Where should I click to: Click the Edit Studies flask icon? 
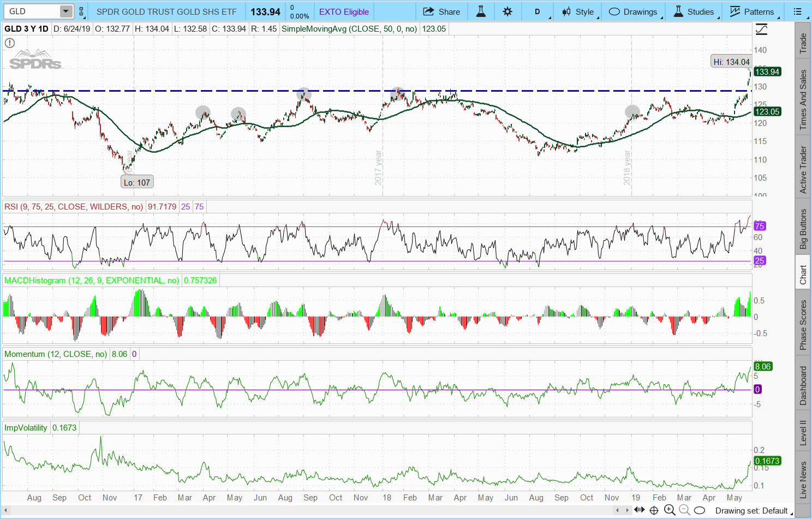click(481, 11)
